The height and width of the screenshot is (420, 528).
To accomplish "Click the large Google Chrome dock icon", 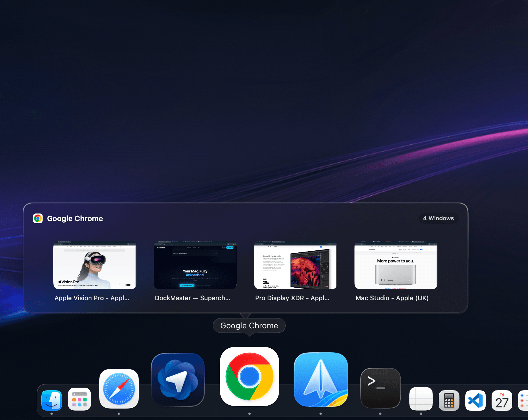I will [x=249, y=376].
